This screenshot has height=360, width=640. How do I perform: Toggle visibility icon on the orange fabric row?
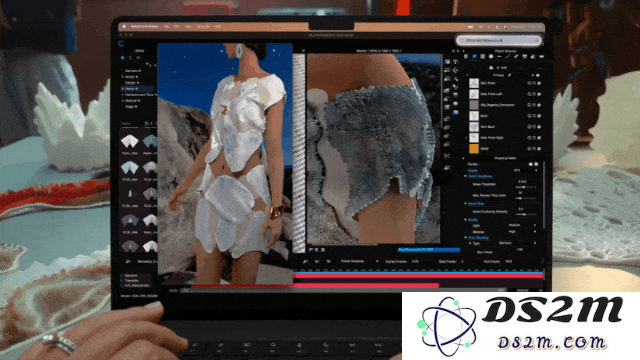[529, 149]
